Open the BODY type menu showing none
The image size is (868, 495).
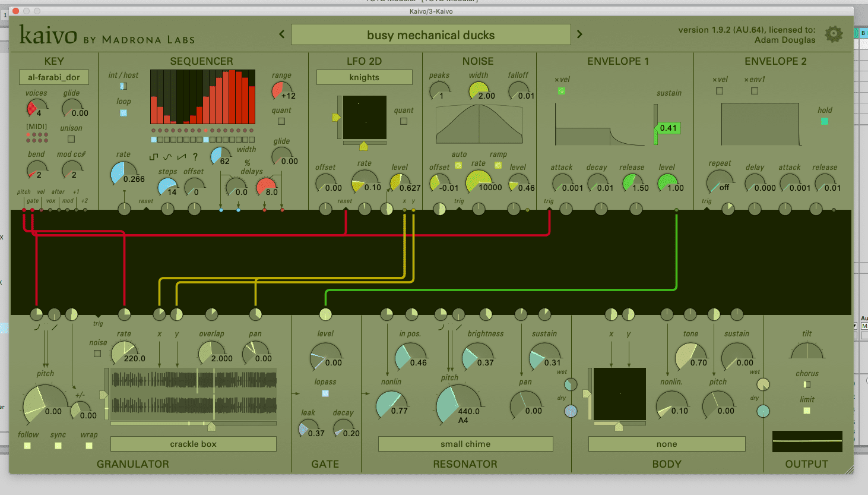[x=667, y=444]
